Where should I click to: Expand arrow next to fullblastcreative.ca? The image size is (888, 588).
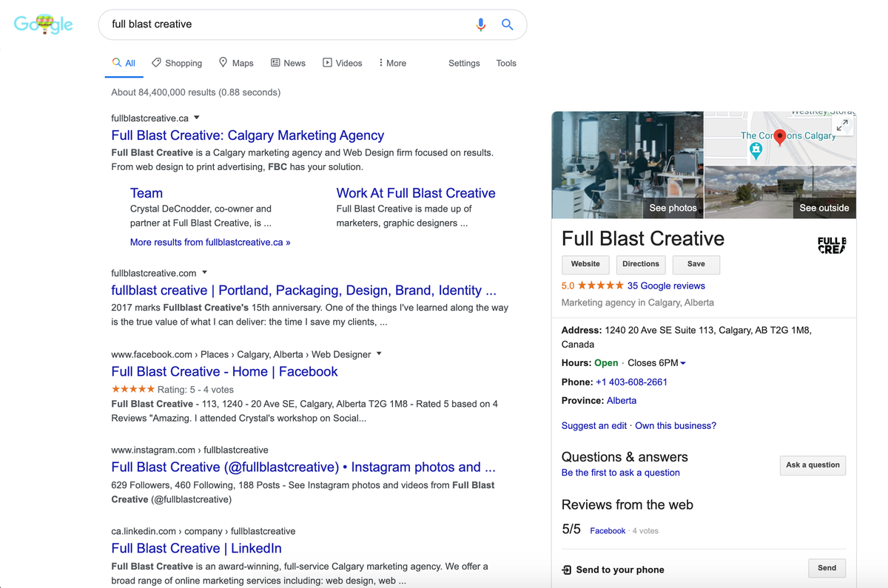click(x=197, y=118)
